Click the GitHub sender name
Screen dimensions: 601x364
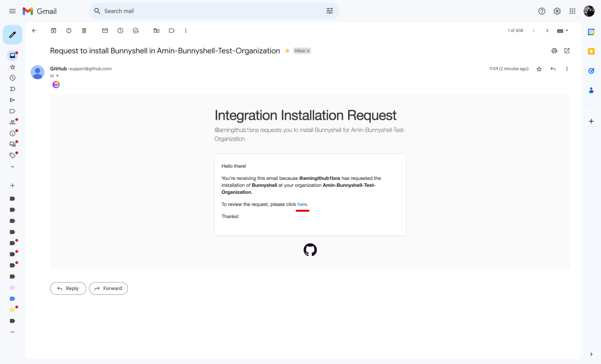(58, 69)
